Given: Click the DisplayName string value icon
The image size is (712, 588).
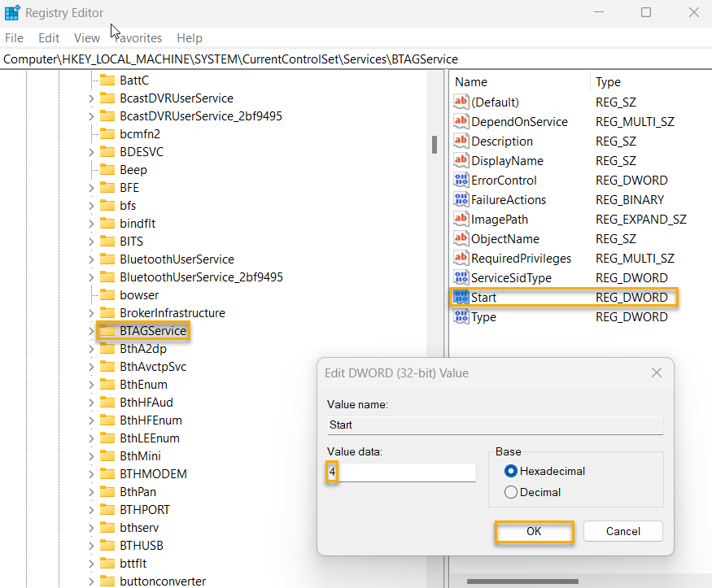Looking at the screenshot, I should (461, 160).
